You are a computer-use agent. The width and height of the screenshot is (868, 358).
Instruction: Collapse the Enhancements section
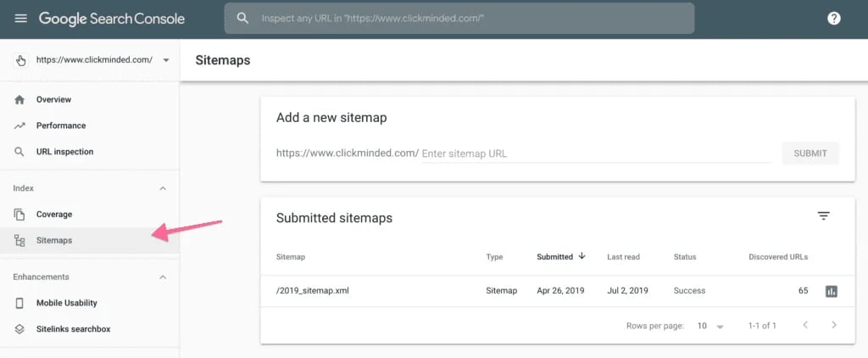(x=163, y=277)
